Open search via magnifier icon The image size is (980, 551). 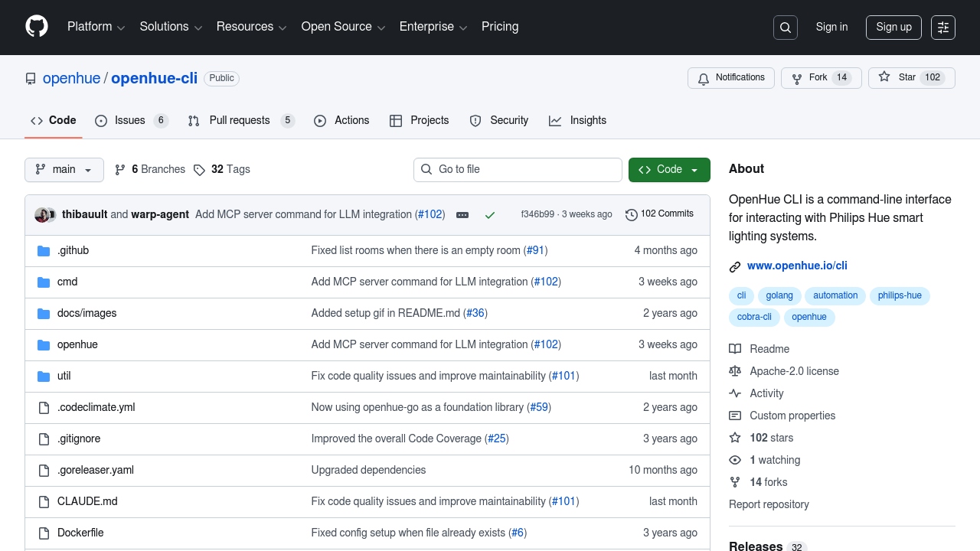point(786,28)
